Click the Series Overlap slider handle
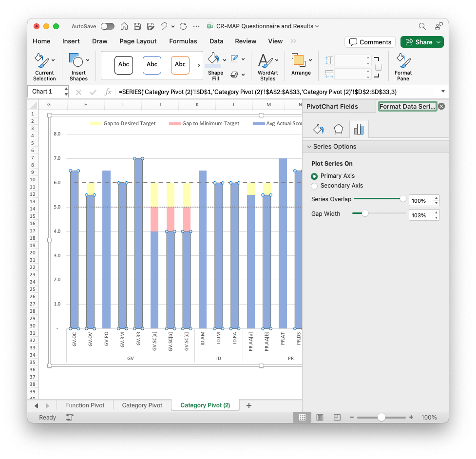The height and width of the screenshot is (459, 476). point(403,199)
